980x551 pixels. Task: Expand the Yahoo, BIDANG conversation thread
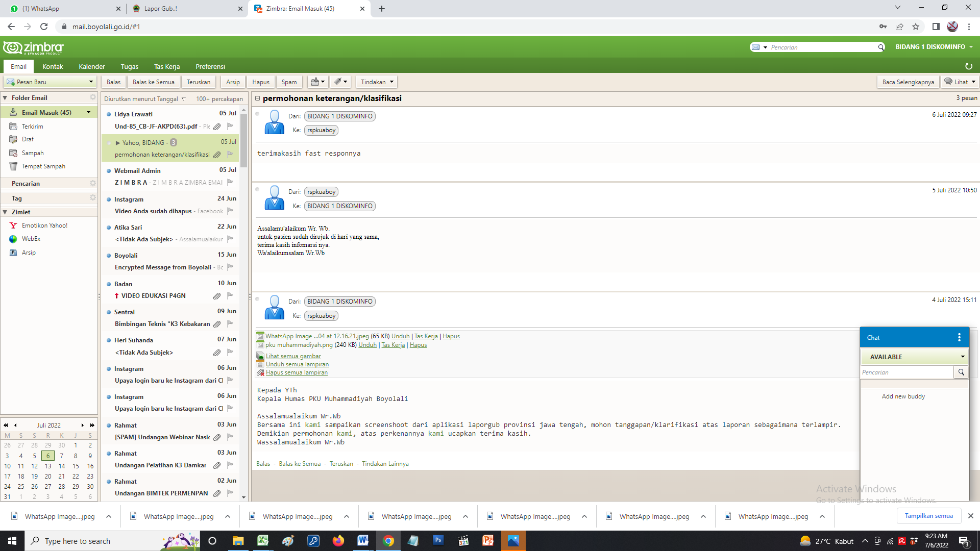pyautogui.click(x=117, y=143)
